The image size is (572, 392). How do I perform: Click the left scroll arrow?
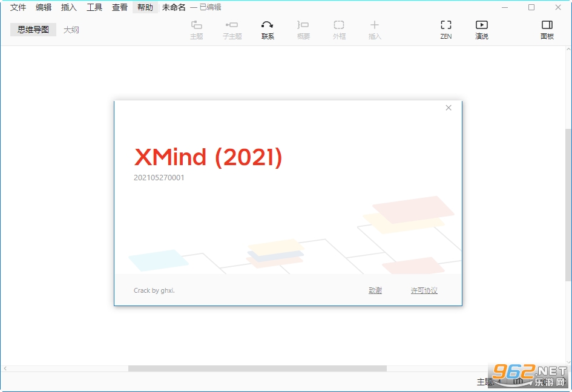point(5,368)
